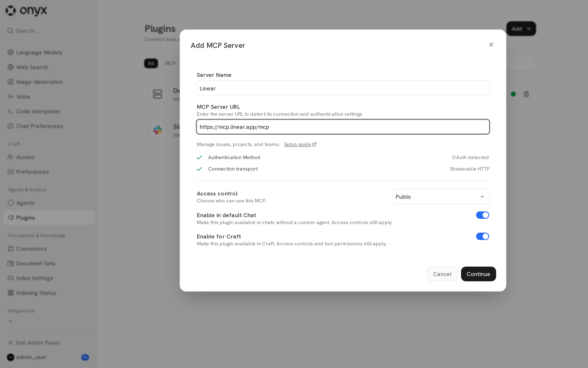This screenshot has width=588, height=368.
Task: Click the Connectors sidebar icon
Action: point(10,248)
